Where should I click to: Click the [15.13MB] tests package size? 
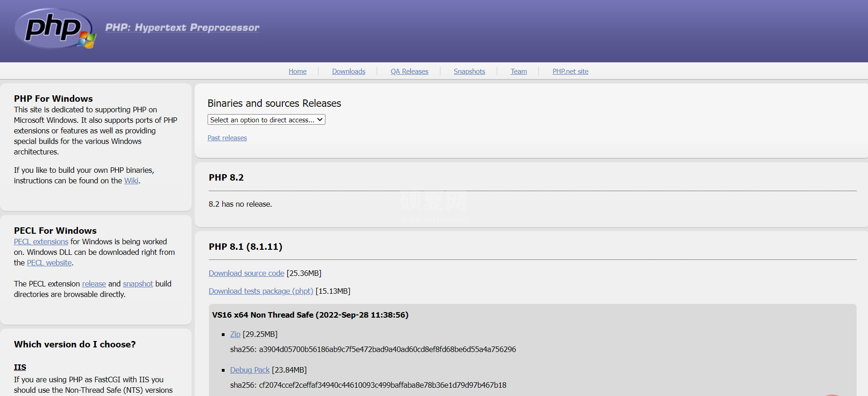click(x=333, y=291)
